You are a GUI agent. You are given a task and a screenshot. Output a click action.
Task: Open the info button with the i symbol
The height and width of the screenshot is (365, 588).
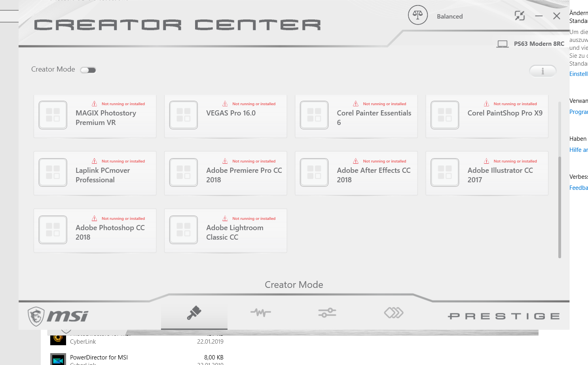click(x=542, y=71)
